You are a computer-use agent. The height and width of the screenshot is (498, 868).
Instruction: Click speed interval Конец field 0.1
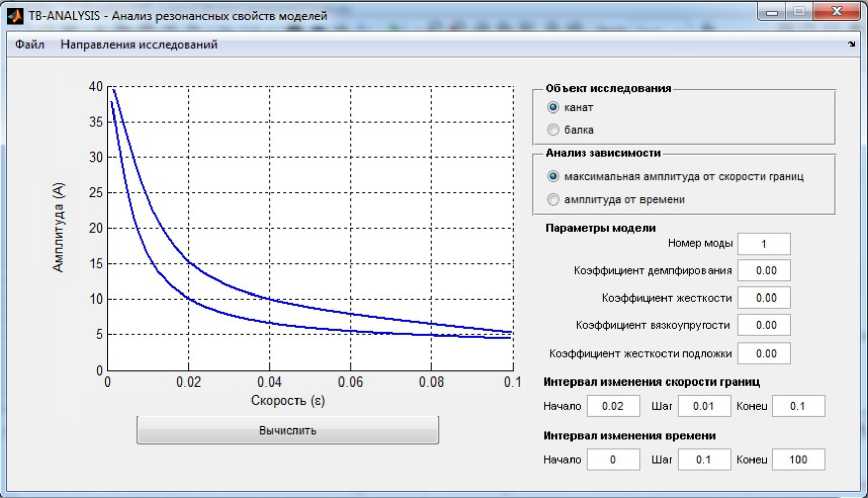(x=798, y=406)
